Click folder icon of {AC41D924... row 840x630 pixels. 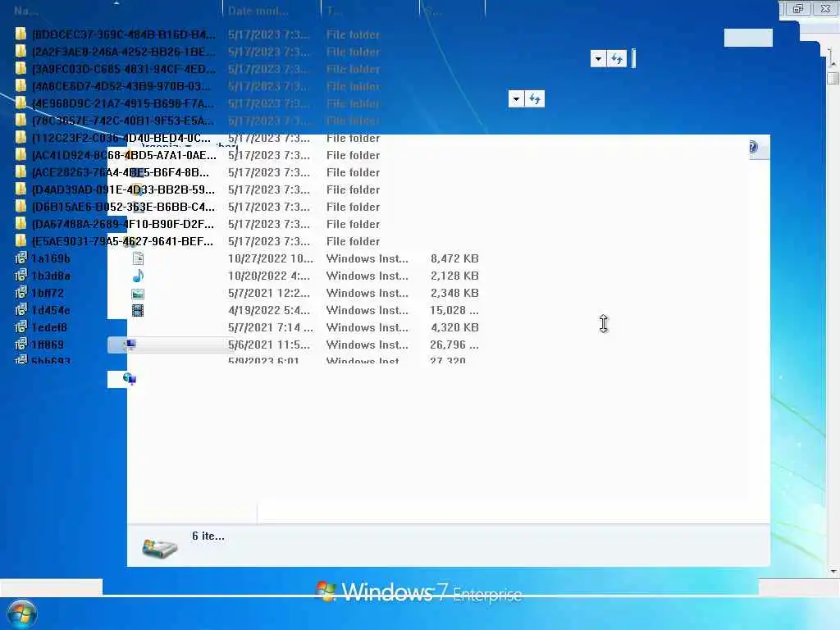pyautogui.click(x=21, y=155)
